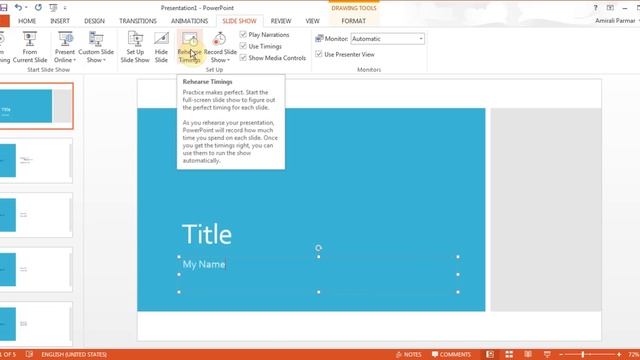The height and width of the screenshot is (360, 640).
Task: Click the Title text on the slide
Action: pyautogui.click(x=207, y=234)
